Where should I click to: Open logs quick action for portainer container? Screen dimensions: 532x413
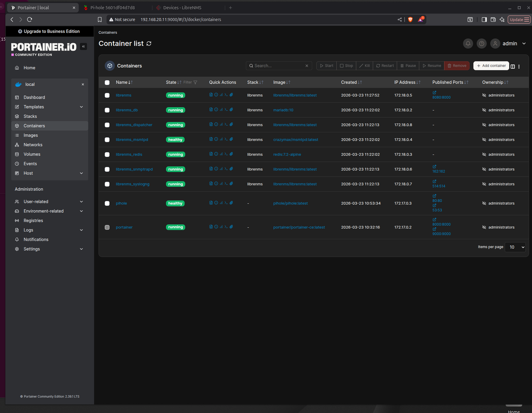point(211,227)
